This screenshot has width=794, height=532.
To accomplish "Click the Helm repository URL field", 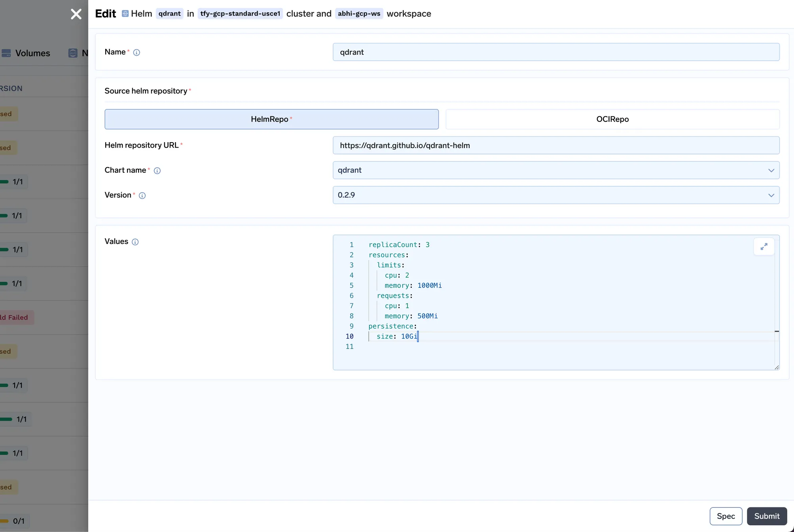I will (x=556, y=145).
